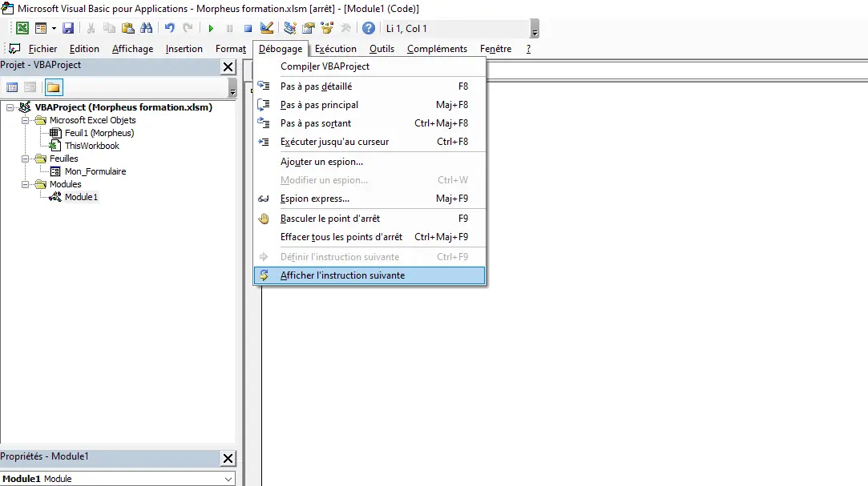This screenshot has height=486, width=868.
Task: Choose Effacer tous les points d'arrêt
Action: point(369,237)
